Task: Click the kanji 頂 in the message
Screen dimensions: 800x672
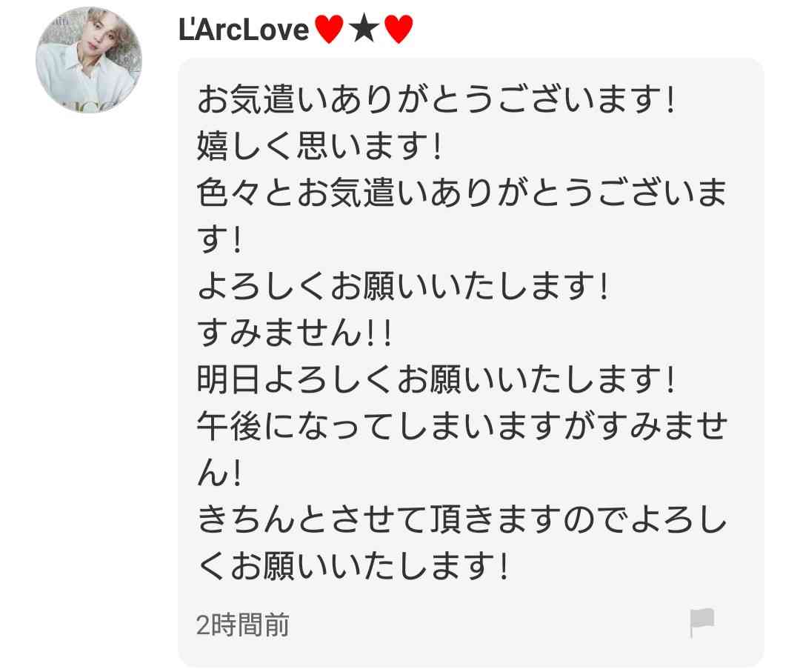Action: click(447, 519)
